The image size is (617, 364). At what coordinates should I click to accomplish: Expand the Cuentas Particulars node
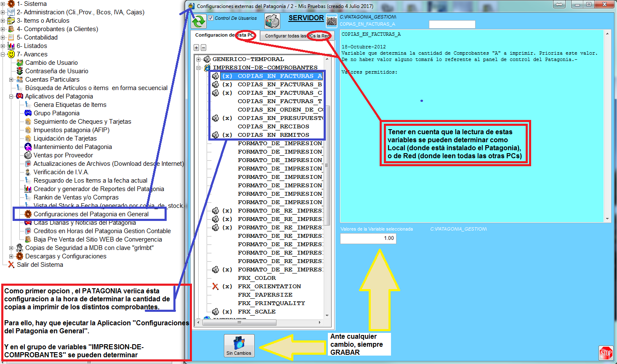tap(11, 80)
